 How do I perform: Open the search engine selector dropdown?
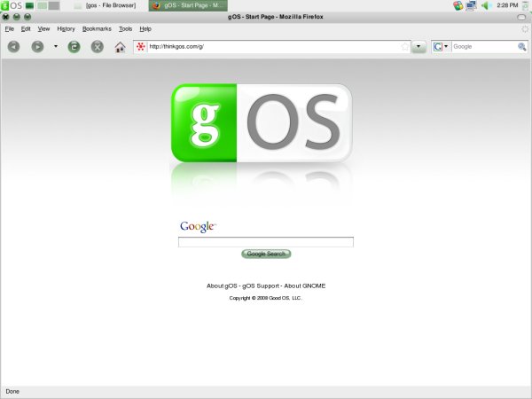[441, 46]
